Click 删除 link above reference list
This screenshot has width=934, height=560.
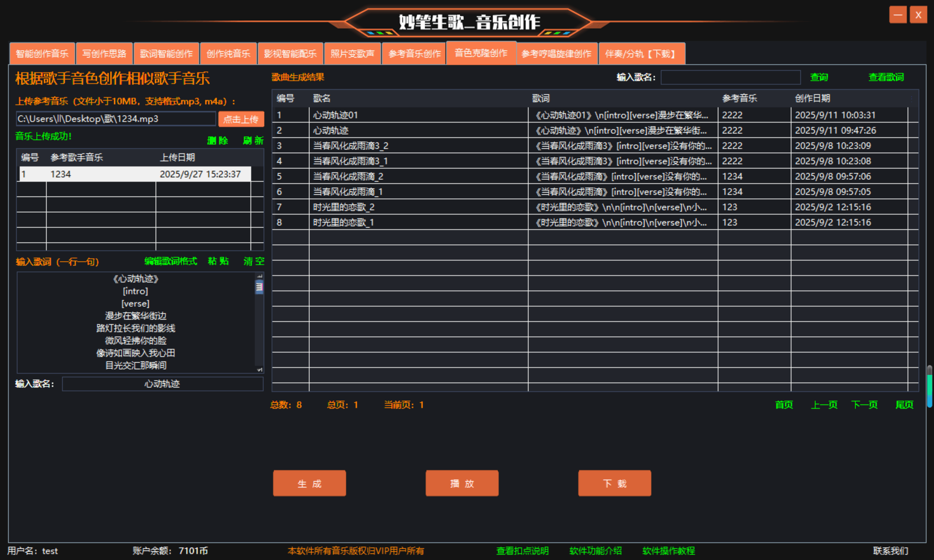(217, 141)
